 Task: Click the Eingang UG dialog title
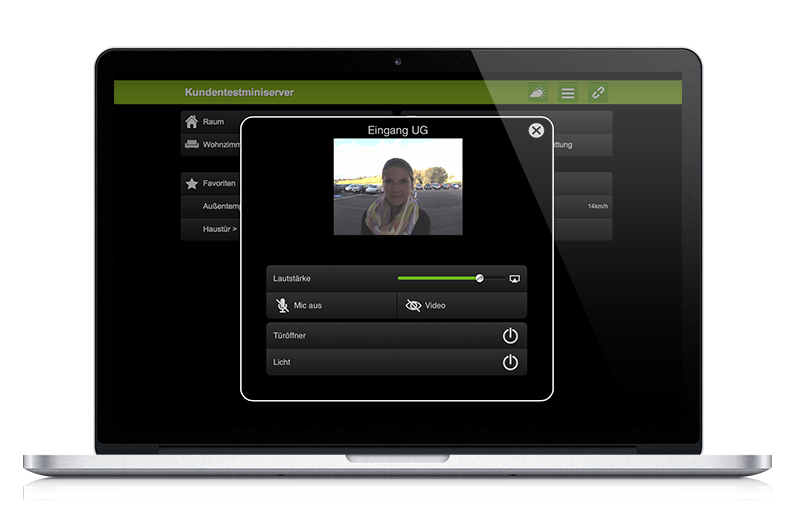(398, 130)
